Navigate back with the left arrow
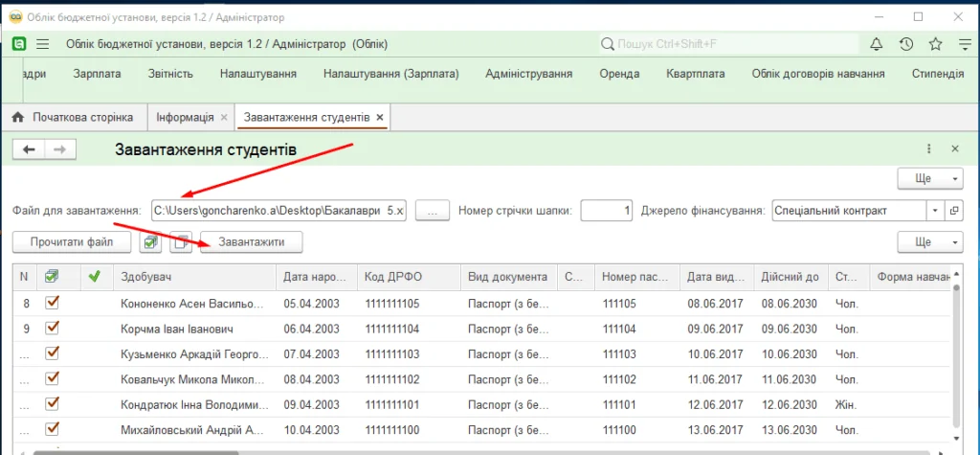Viewport: 980px width, 455px height. click(29, 149)
